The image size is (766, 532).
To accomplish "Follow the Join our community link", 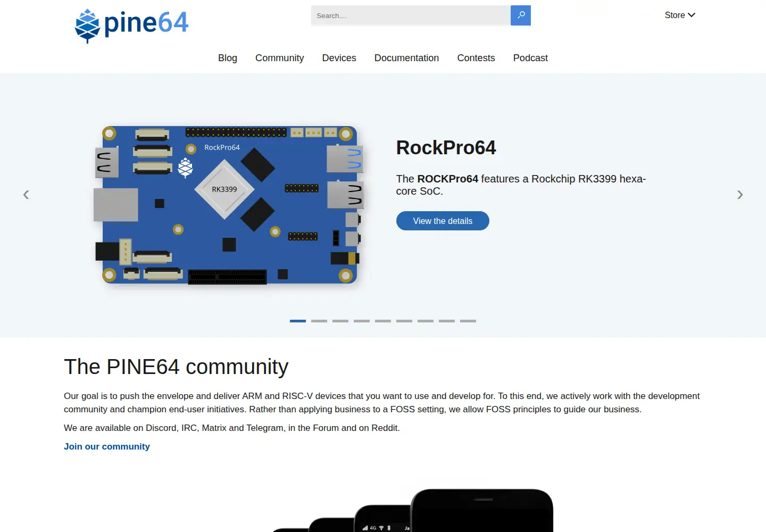I will [x=107, y=446].
